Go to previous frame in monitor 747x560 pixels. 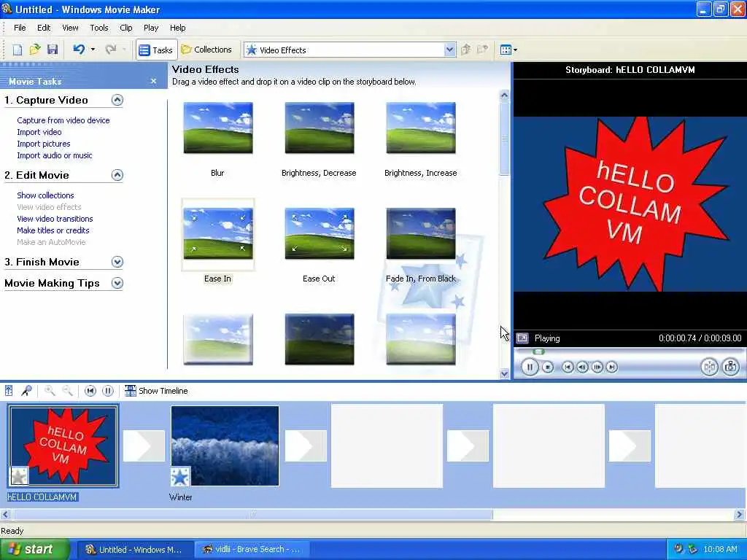[x=582, y=367]
